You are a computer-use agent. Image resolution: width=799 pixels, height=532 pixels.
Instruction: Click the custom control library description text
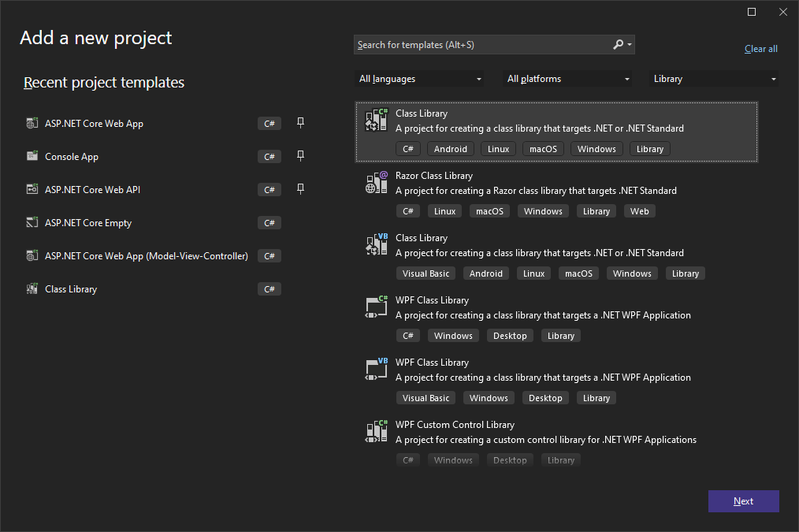tap(546, 440)
